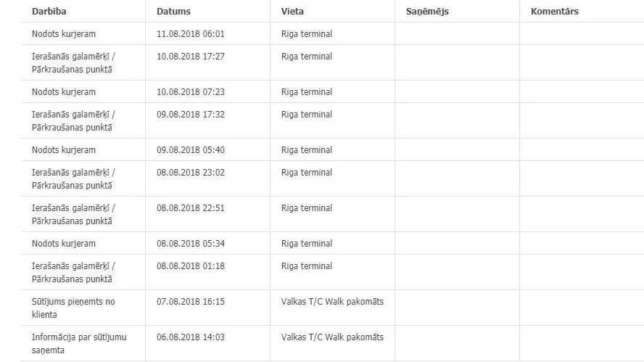Select the 09.08.2018 17:32 date cell

(x=191, y=115)
